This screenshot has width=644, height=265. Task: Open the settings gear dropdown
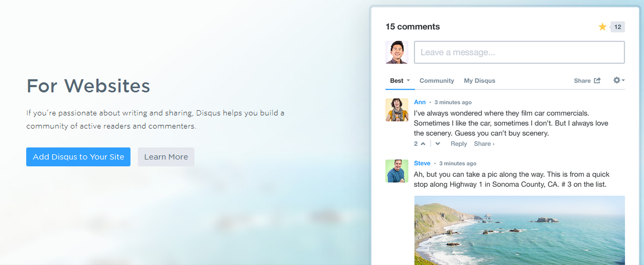[619, 80]
